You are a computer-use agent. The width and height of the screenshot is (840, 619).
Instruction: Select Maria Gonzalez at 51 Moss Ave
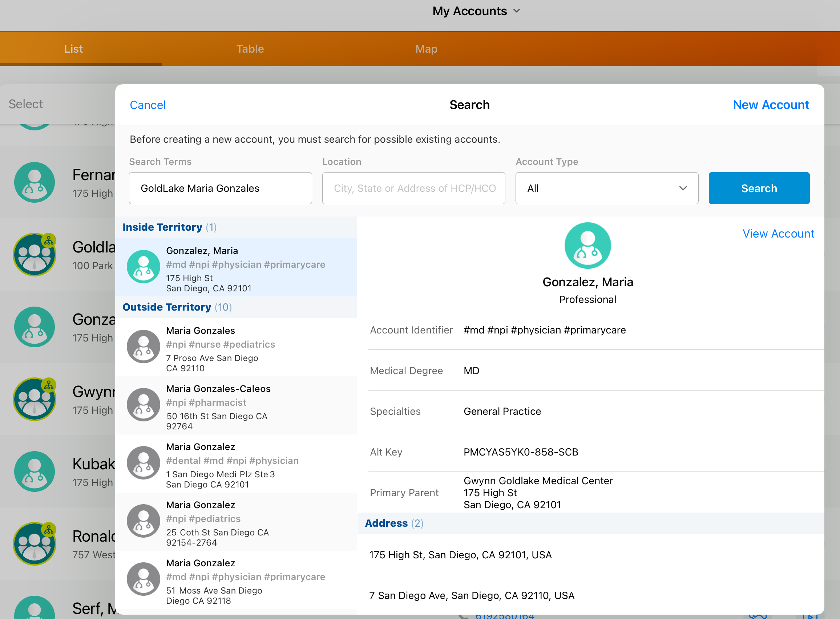236,580
